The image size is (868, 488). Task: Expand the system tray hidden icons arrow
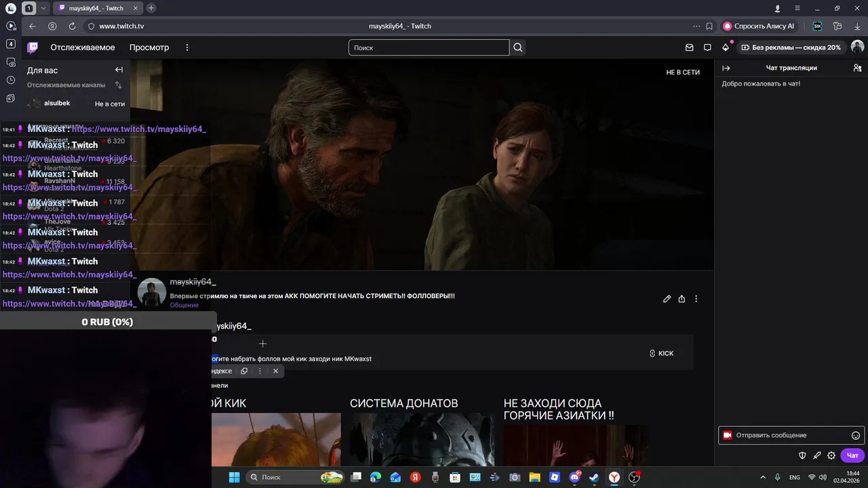763,477
